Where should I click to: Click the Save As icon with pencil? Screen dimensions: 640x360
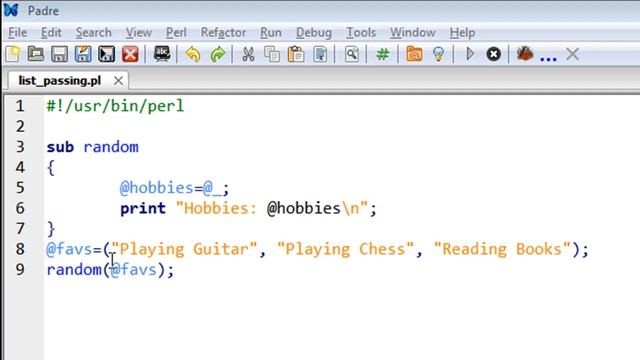83,54
